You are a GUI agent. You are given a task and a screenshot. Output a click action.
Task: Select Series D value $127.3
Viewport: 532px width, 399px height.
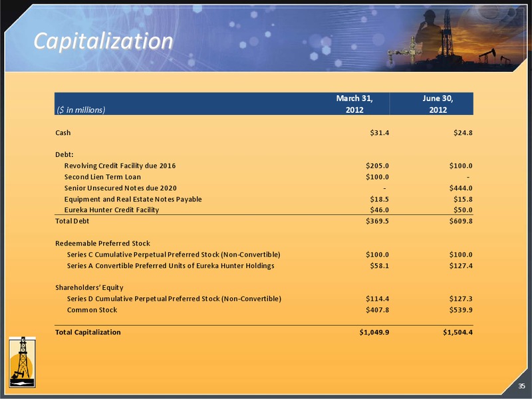coord(461,299)
